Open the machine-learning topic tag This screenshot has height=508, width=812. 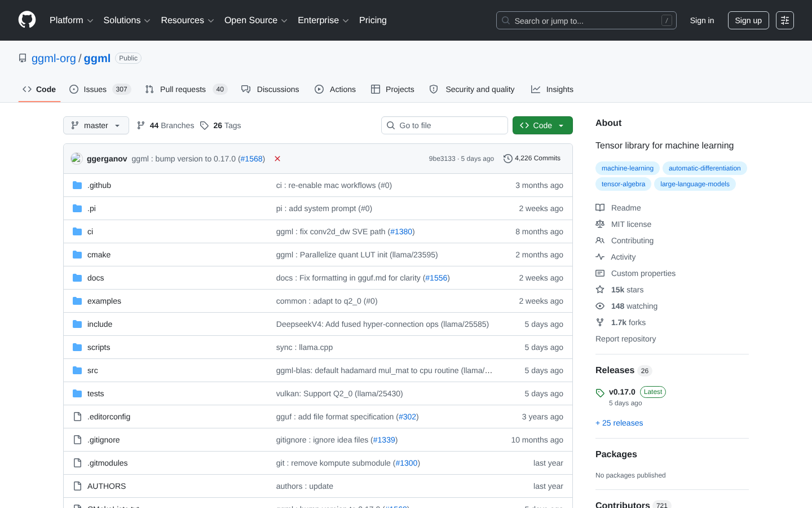pos(628,168)
